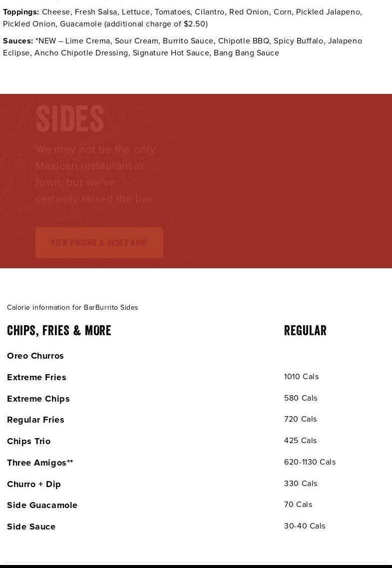Click the Sides banner heading
This screenshot has height=568, width=392.
click(x=70, y=119)
